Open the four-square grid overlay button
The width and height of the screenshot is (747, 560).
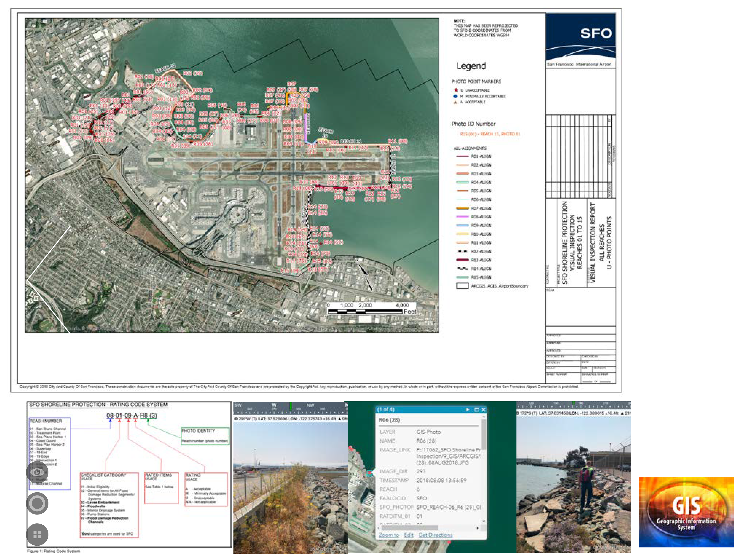point(37,535)
